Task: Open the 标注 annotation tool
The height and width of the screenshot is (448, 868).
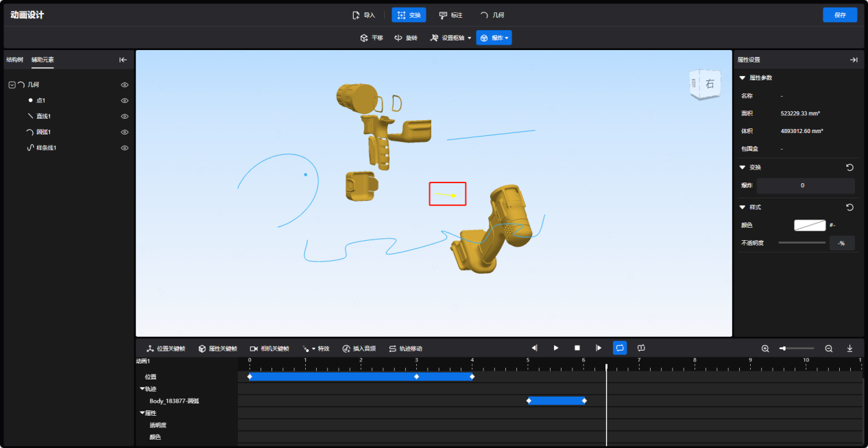Action: tap(450, 15)
